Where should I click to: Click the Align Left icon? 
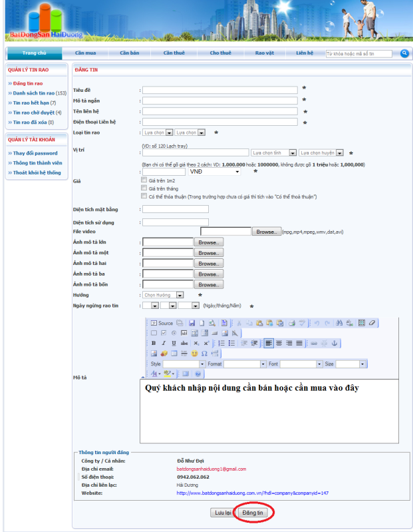click(269, 344)
